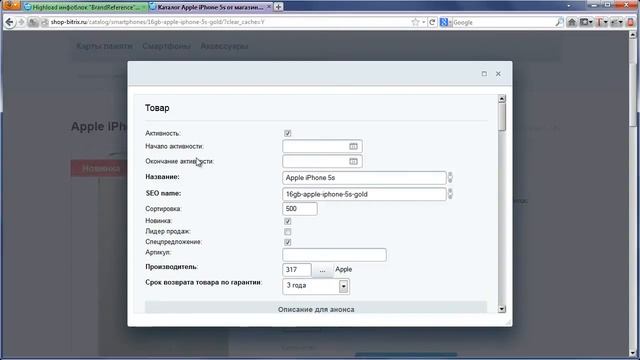Click Описание для анонса section header

pos(316,308)
